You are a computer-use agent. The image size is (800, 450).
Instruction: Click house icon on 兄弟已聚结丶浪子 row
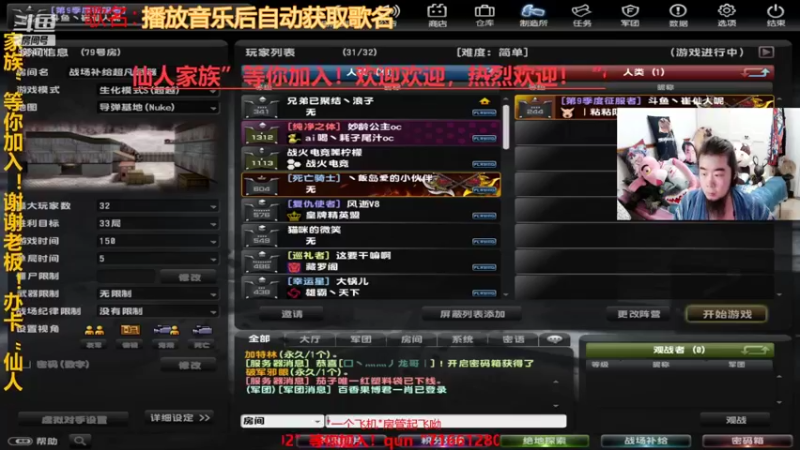[x=484, y=101]
